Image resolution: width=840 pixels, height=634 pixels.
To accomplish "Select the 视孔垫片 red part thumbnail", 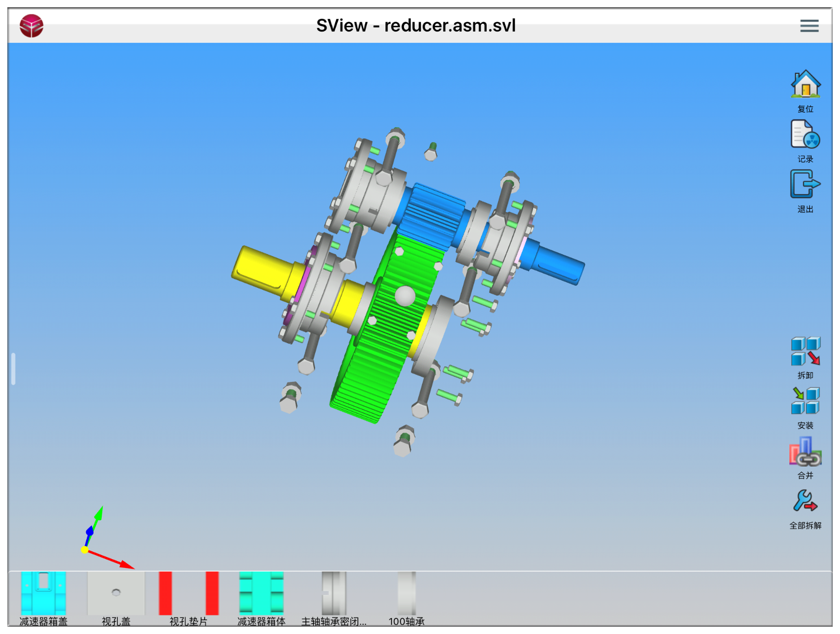I will pos(189,593).
